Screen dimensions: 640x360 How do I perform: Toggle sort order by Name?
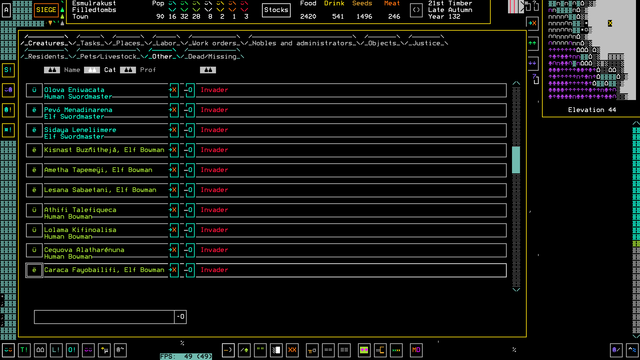pyautogui.click(x=52, y=70)
